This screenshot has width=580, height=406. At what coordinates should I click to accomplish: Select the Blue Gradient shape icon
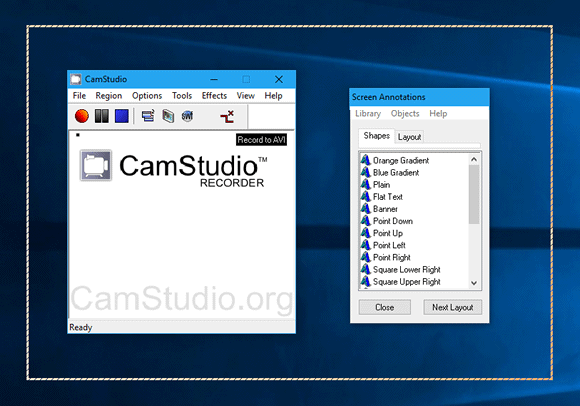pyautogui.click(x=365, y=172)
